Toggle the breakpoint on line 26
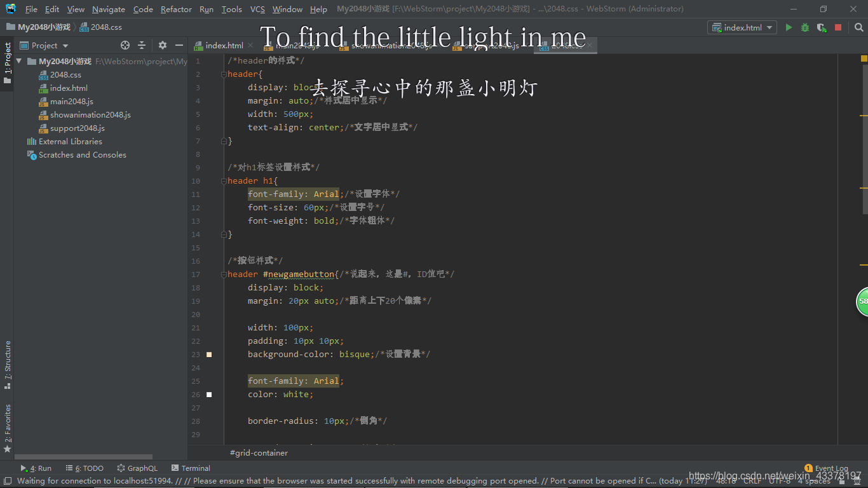This screenshot has width=868, height=488. point(209,394)
